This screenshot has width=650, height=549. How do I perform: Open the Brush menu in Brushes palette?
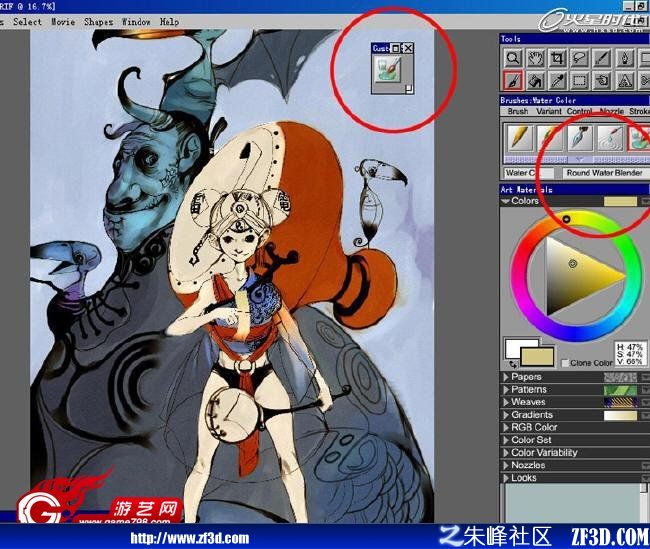pyautogui.click(x=518, y=111)
